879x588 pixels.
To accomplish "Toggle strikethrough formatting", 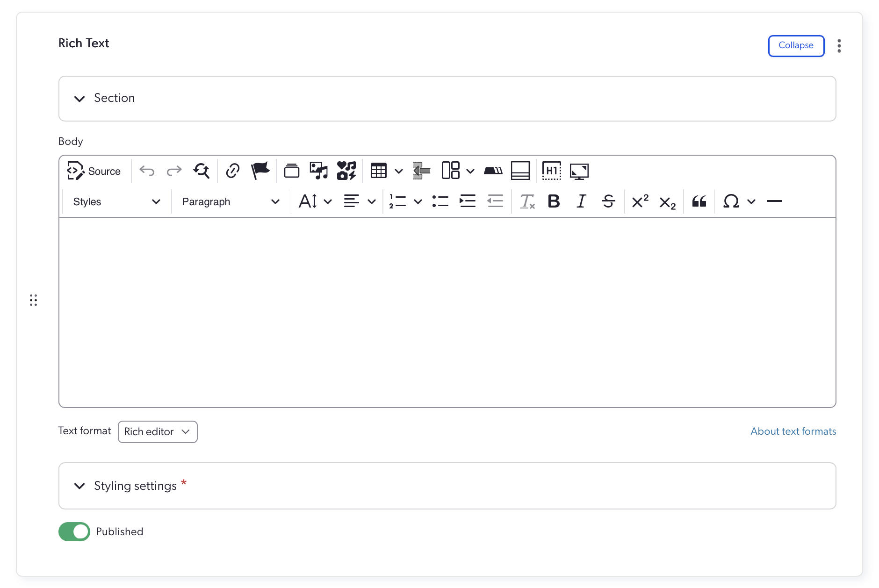I will [609, 202].
